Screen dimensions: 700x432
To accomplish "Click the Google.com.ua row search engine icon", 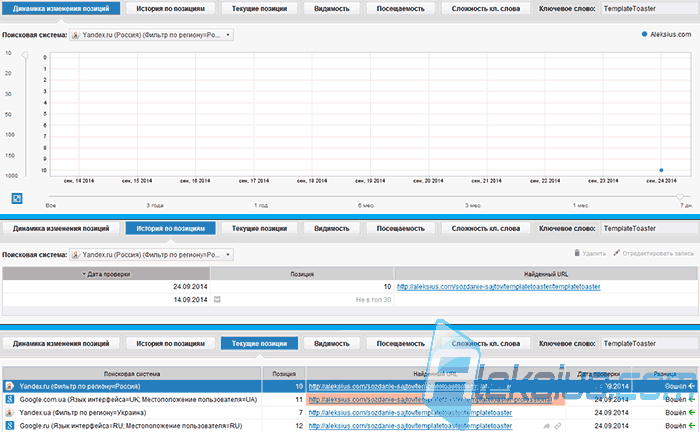I will coord(9,399).
